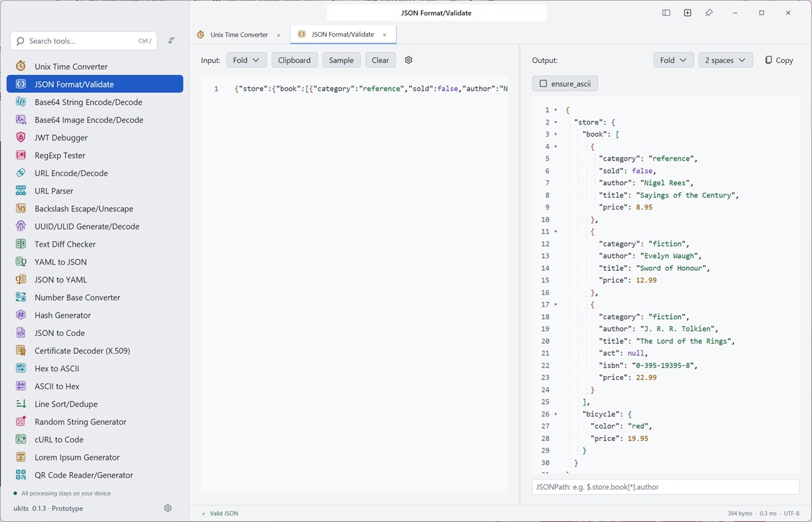Change indentation via 2 spaces dropdown
Viewport: 812px width, 522px height.
click(x=725, y=60)
